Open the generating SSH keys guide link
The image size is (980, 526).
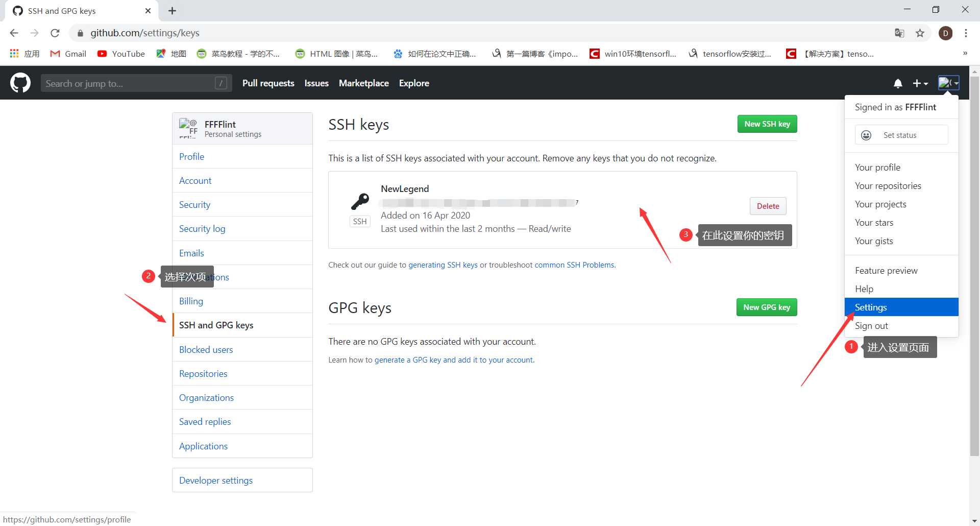443,265
